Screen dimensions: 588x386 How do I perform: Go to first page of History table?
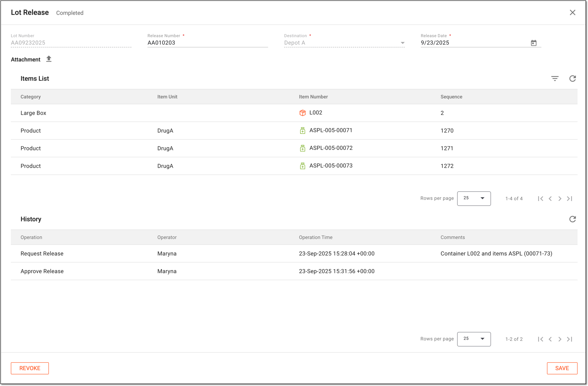(540, 339)
